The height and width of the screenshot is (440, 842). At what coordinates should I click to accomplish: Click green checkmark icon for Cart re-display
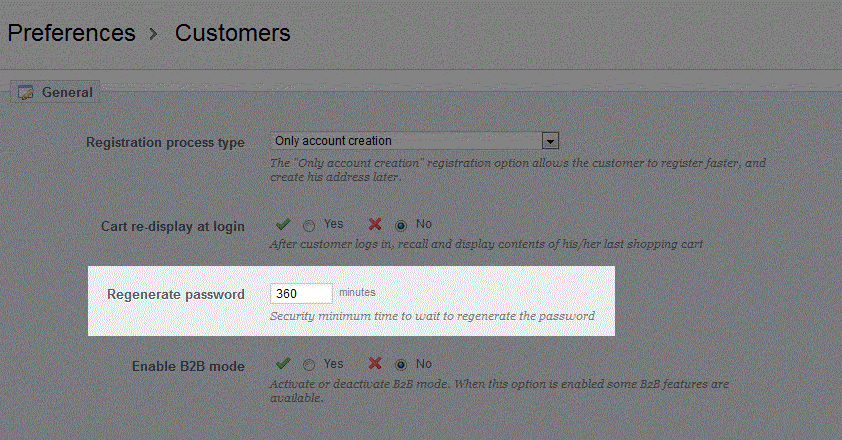click(x=283, y=224)
